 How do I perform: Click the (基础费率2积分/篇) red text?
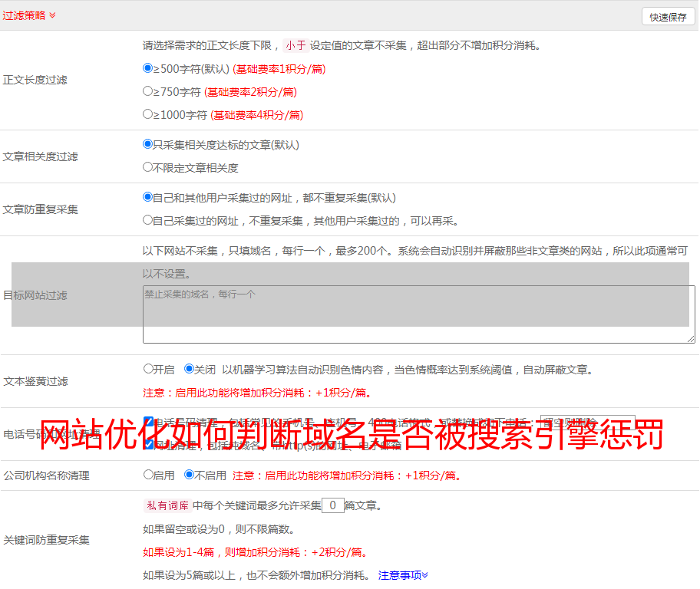coord(250,92)
